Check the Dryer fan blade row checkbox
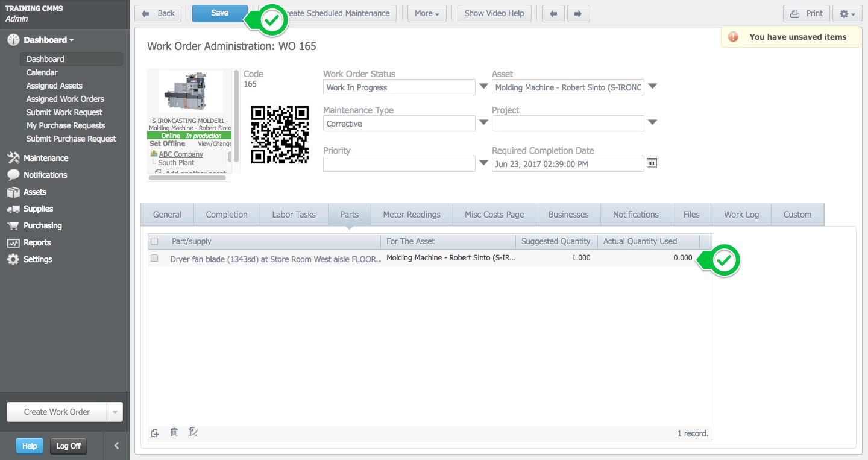 [154, 258]
